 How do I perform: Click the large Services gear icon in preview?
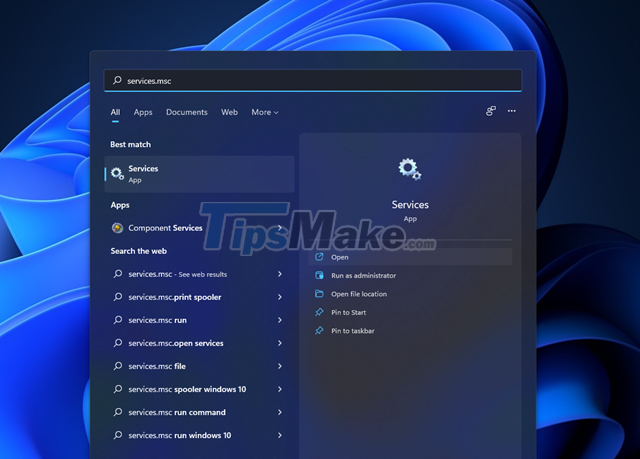point(410,169)
